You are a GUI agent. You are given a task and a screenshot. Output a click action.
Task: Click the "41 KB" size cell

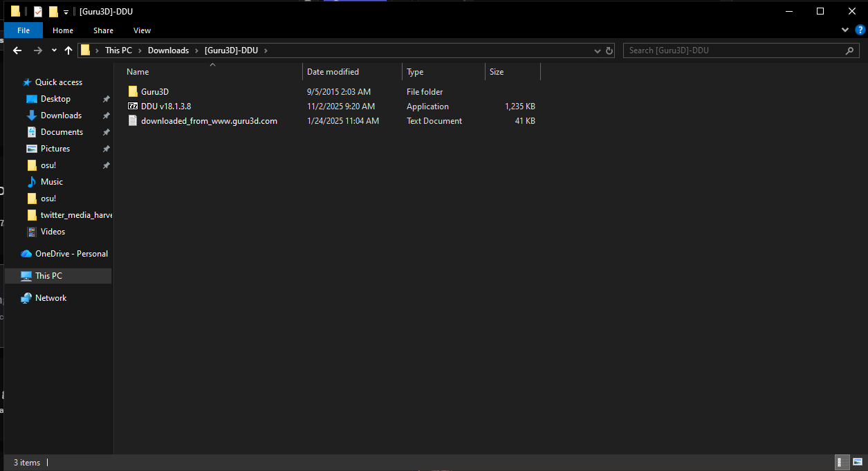click(525, 121)
